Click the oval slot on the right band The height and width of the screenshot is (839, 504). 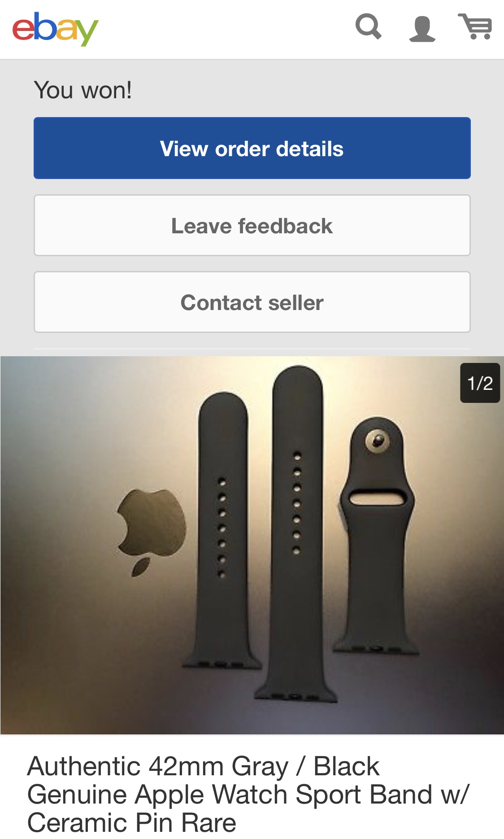377,498
